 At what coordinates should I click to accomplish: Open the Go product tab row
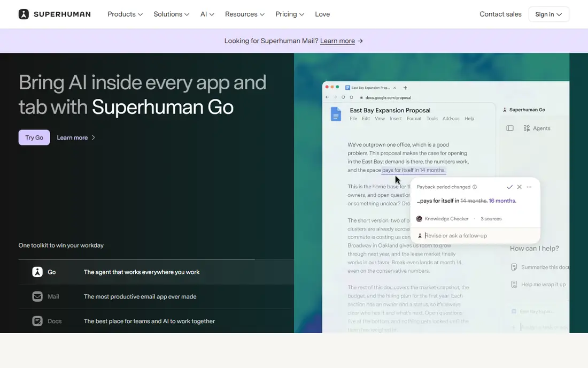pyautogui.click(x=156, y=272)
